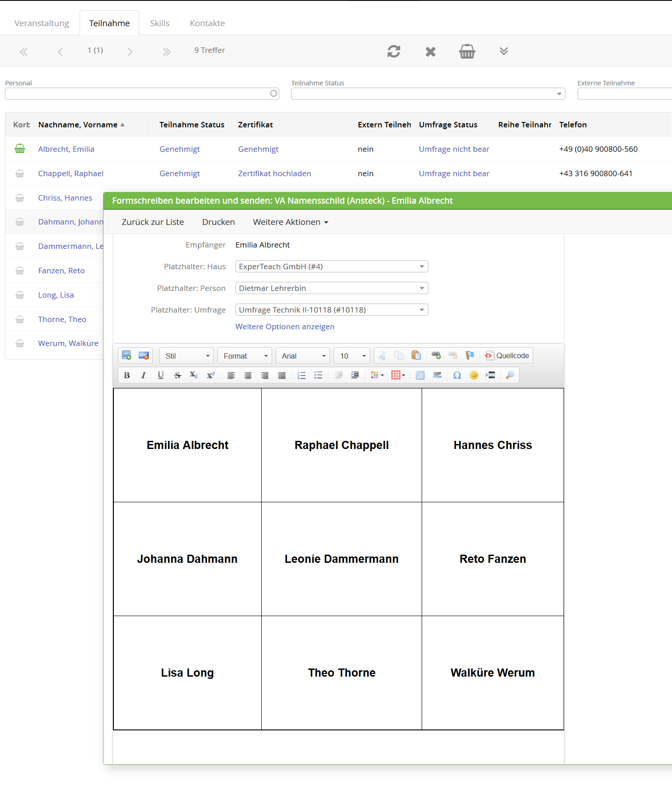Open Platzhalter: Haus dropdown

click(332, 266)
